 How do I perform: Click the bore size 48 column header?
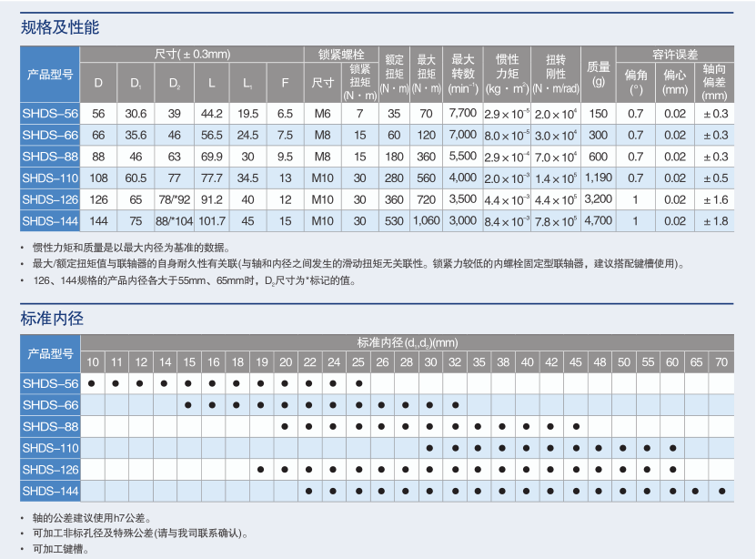(600, 362)
